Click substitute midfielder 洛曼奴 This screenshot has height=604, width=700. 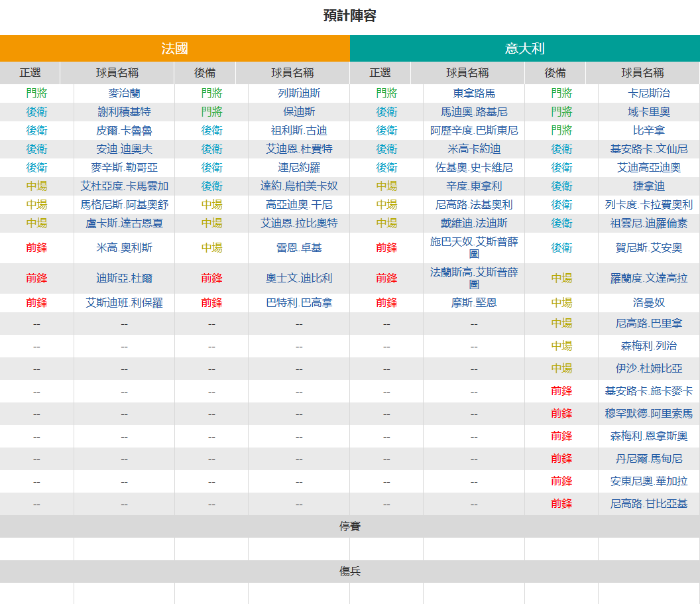[649, 303]
